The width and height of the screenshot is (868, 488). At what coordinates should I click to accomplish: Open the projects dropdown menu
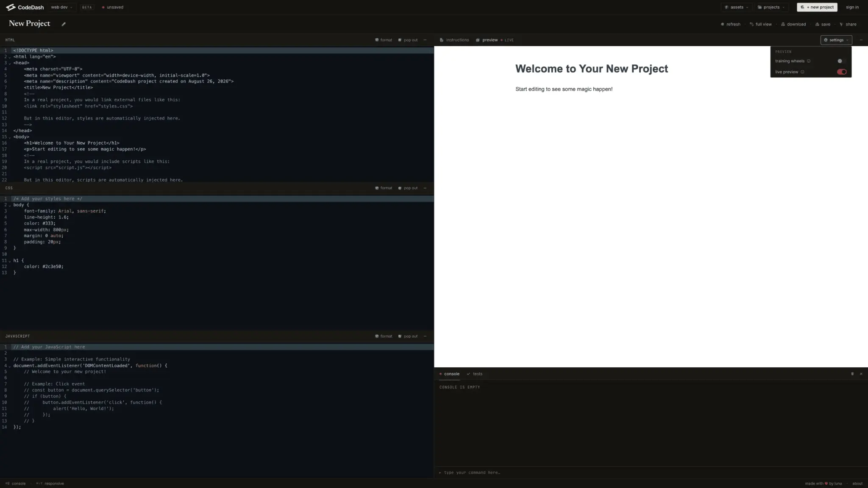coord(771,7)
